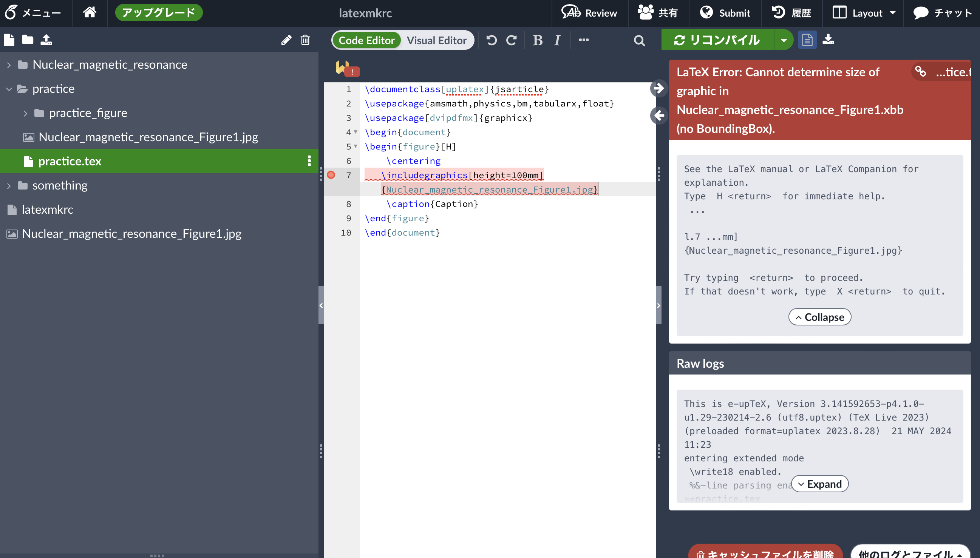This screenshot has width=980, height=558.
Task: Click Expand button in Raw logs
Action: (x=819, y=484)
